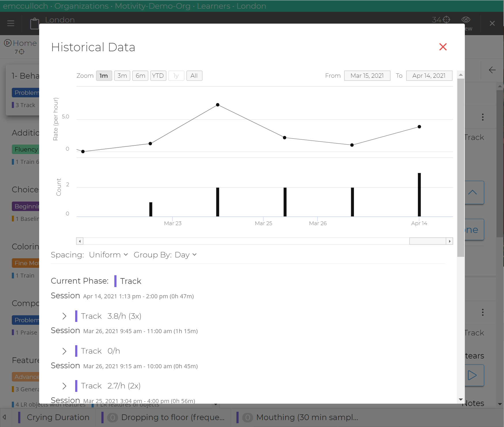This screenshot has height=427, width=504.
Task: Open the hamburger navigation menu
Action: [x=10, y=23]
